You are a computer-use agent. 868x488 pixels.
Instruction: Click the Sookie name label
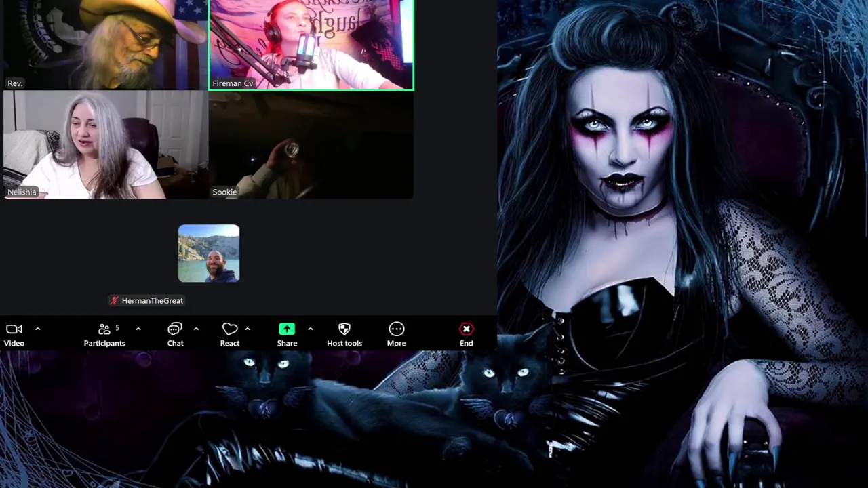coord(224,192)
